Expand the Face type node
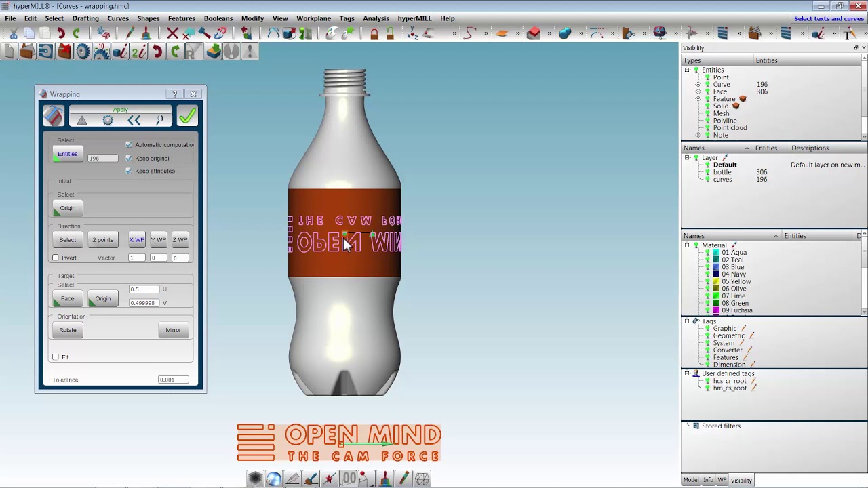Image resolution: width=868 pixels, height=488 pixels. 698,91
